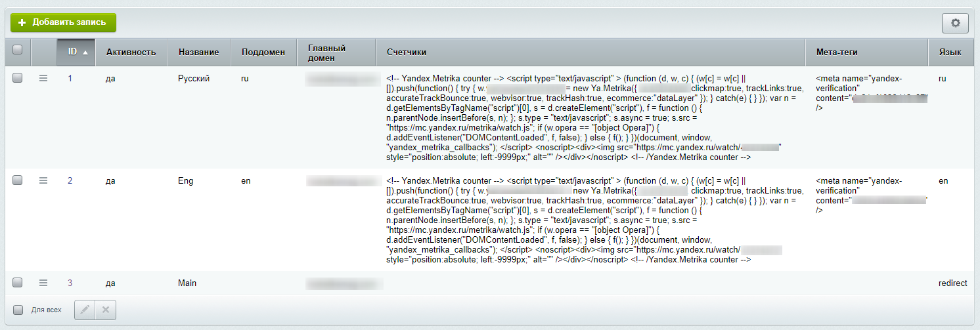Sort by the 'Поддомен' column header
This screenshot has width=980, height=330.
[x=263, y=52]
